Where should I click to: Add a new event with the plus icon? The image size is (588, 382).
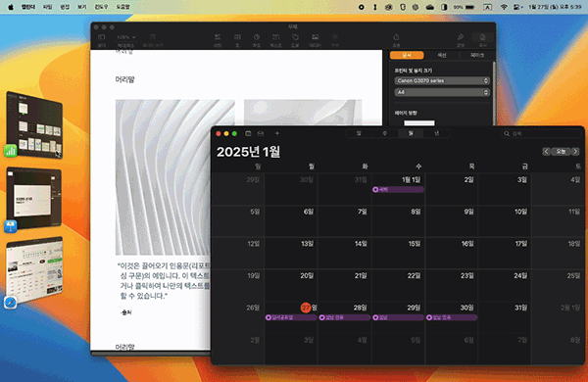coord(277,133)
